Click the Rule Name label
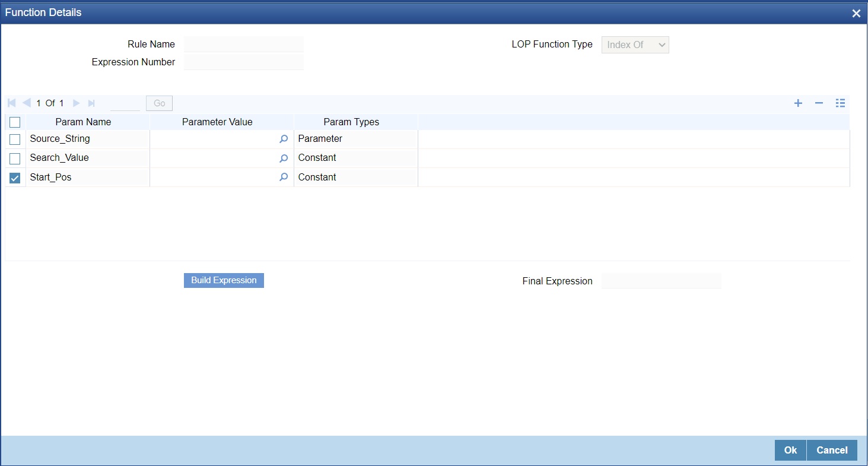 click(x=151, y=45)
